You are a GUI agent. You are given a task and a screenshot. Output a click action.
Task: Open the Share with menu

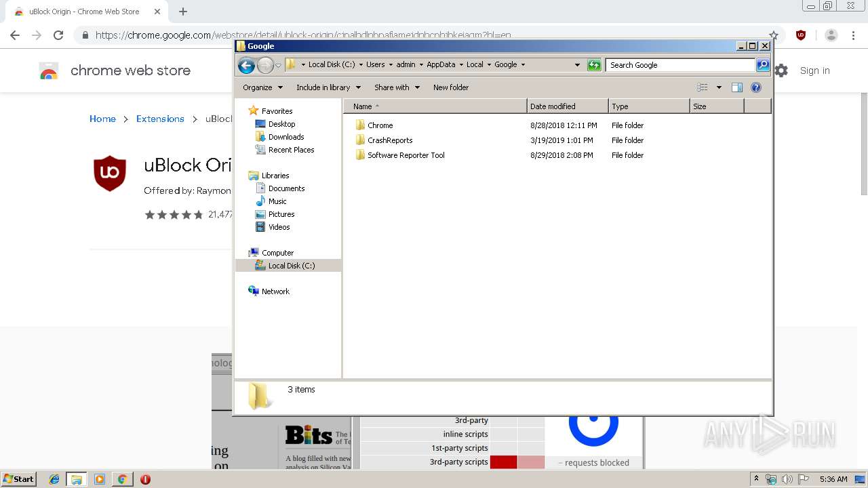397,87
